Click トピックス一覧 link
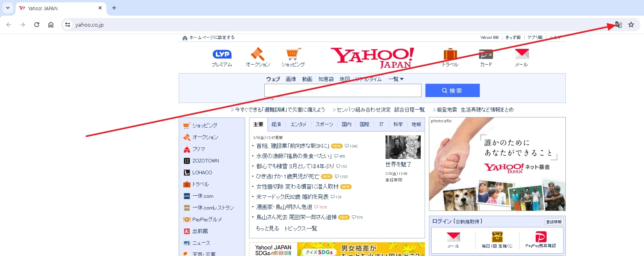Viewport: 644px width, 256px height. point(301,229)
